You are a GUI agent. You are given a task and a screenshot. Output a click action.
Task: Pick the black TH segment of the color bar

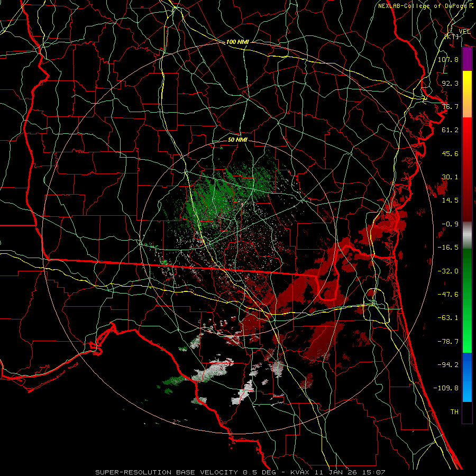467,413
